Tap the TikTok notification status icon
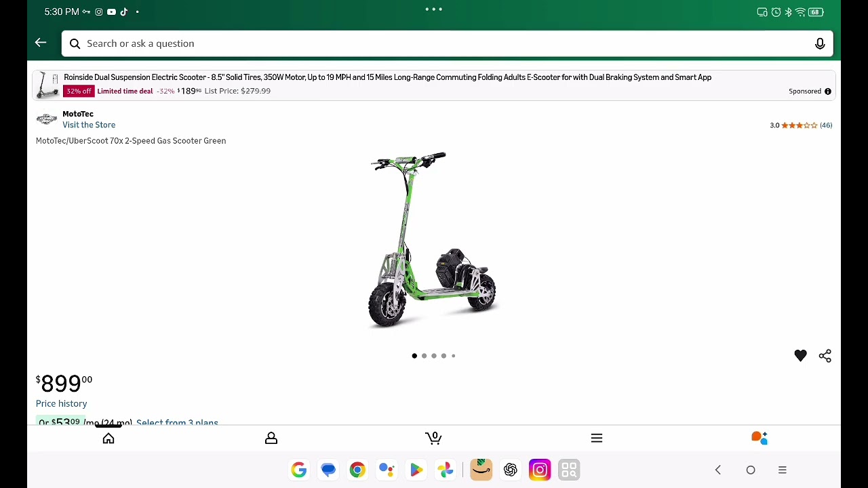This screenshot has height=488, width=868. [124, 12]
